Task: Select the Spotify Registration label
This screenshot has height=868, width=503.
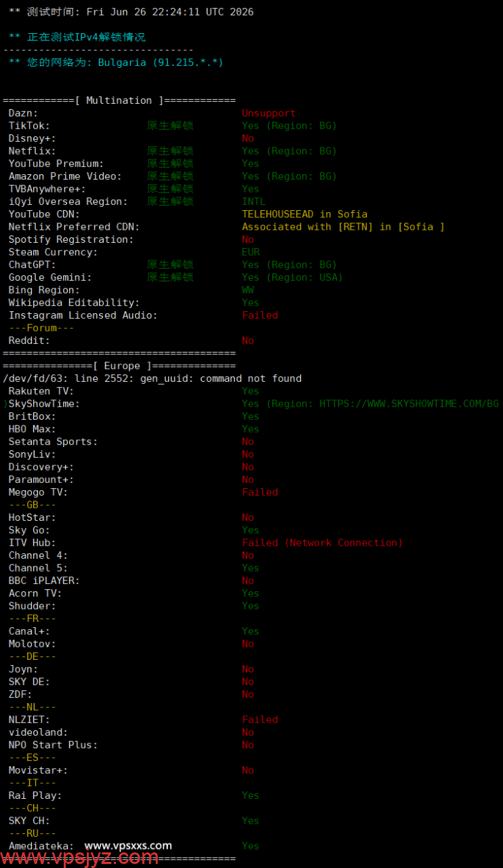Action: click(71, 239)
